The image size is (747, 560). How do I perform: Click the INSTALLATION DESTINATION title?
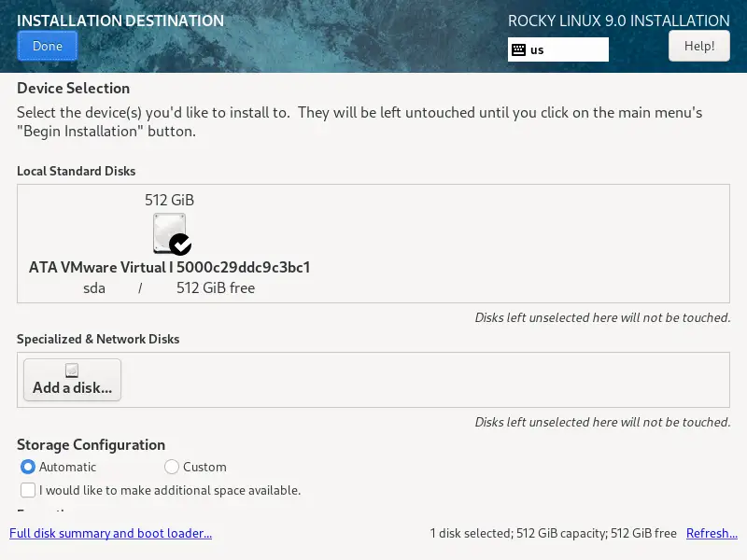[120, 21]
